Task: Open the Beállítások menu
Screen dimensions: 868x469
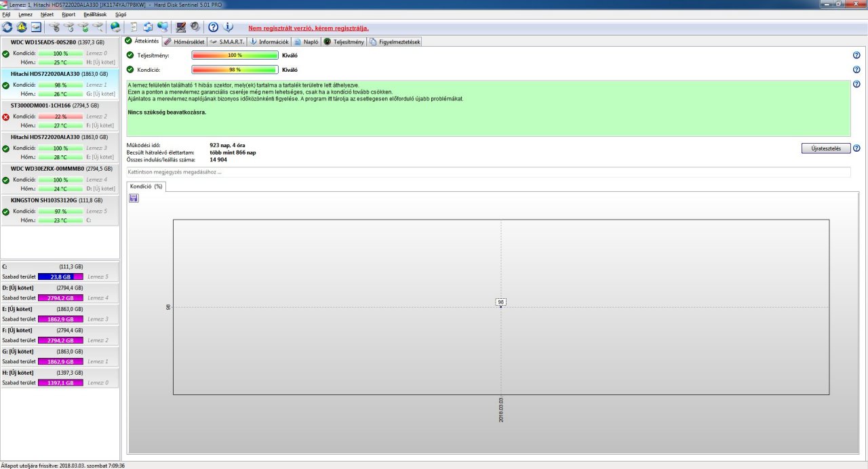Action: click(x=95, y=14)
